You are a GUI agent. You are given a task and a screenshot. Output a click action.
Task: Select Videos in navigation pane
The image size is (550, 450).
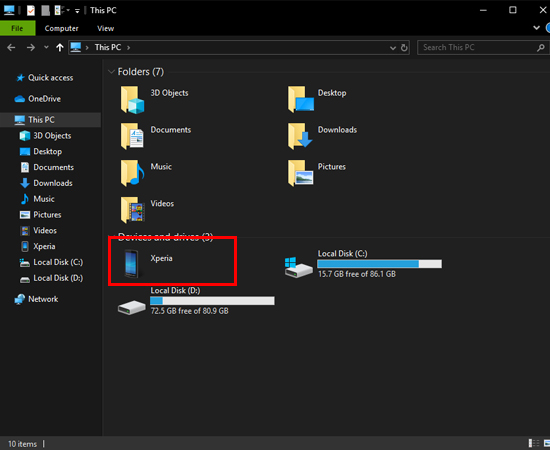pos(38,230)
